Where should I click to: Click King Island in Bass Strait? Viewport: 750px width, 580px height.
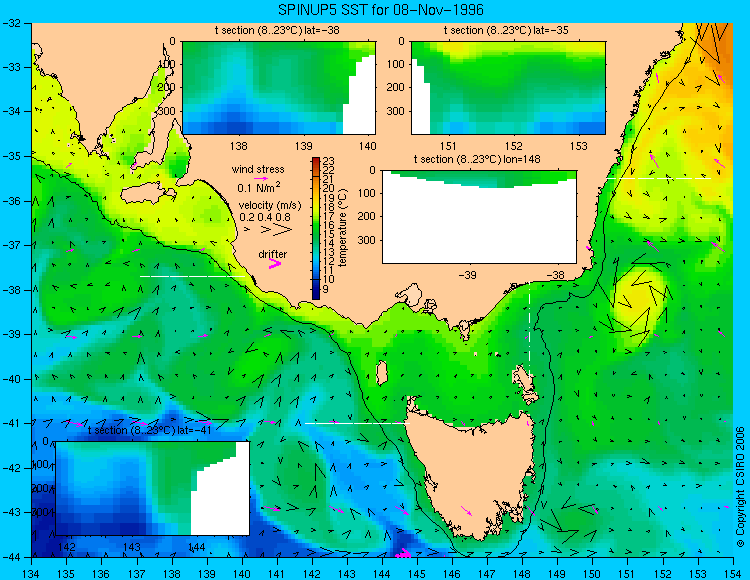click(x=381, y=373)
